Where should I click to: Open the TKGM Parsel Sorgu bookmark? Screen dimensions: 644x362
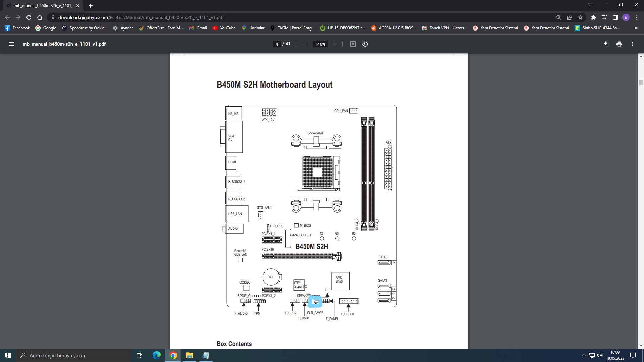(x=292, y=28)
